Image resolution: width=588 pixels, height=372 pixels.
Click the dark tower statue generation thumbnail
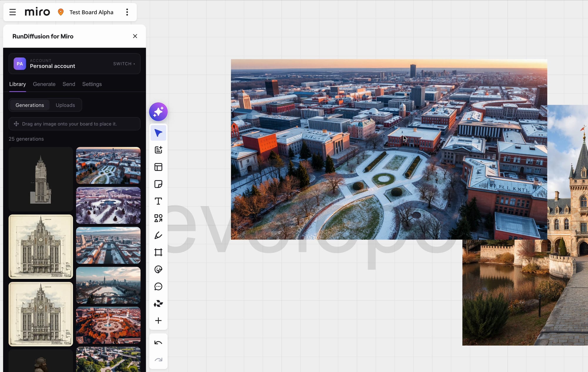coord(41,179)
